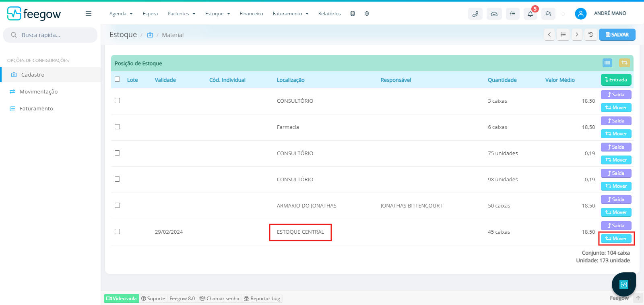
Task: Check the ESTOQUE CENTRAL row checkbox
Action: point(118,232)
